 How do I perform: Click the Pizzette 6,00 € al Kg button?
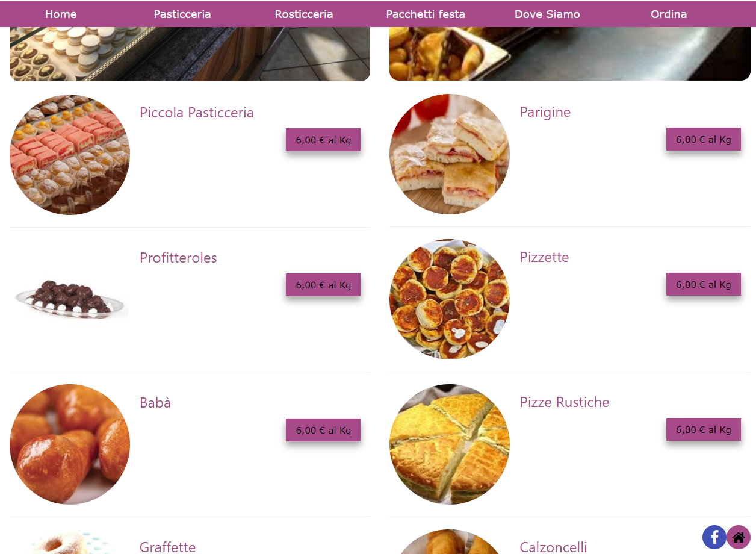(x=704, y=284)
